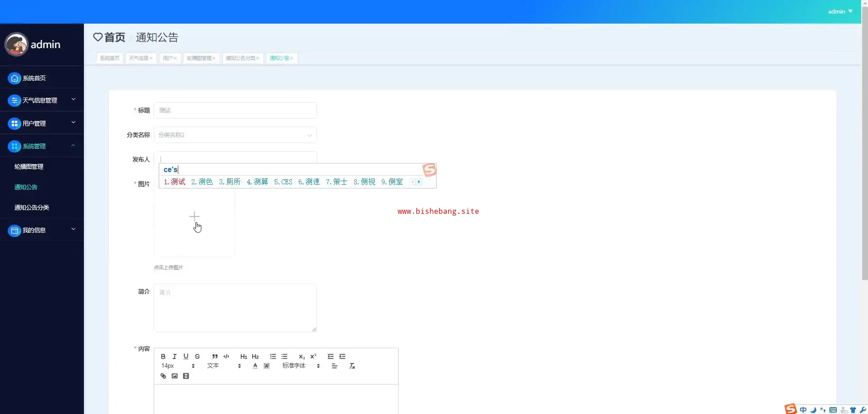Click the image upload plus box
The image size is (868, 414).
point(195,217)
